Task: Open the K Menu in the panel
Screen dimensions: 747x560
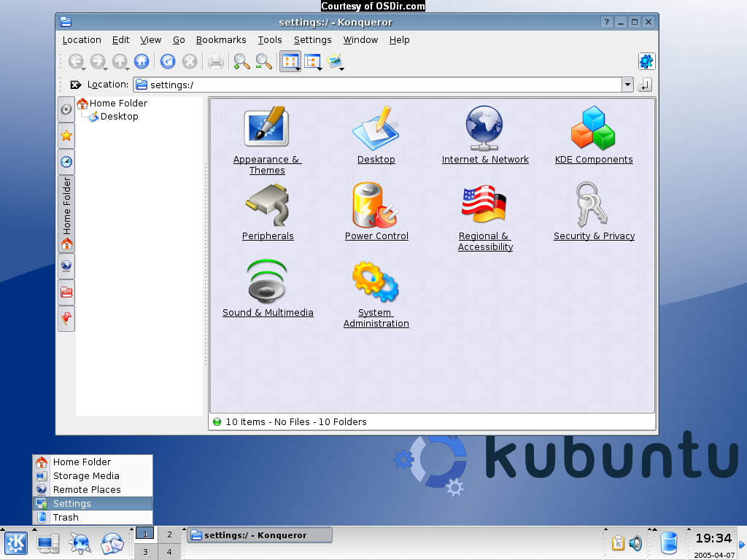Action: click(x=16, y=543)
